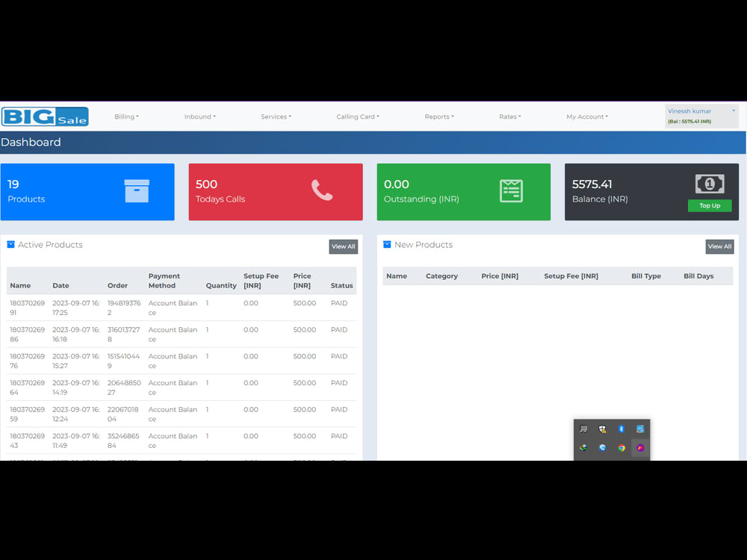Select product name 18037026986

(x=27, y=335)
